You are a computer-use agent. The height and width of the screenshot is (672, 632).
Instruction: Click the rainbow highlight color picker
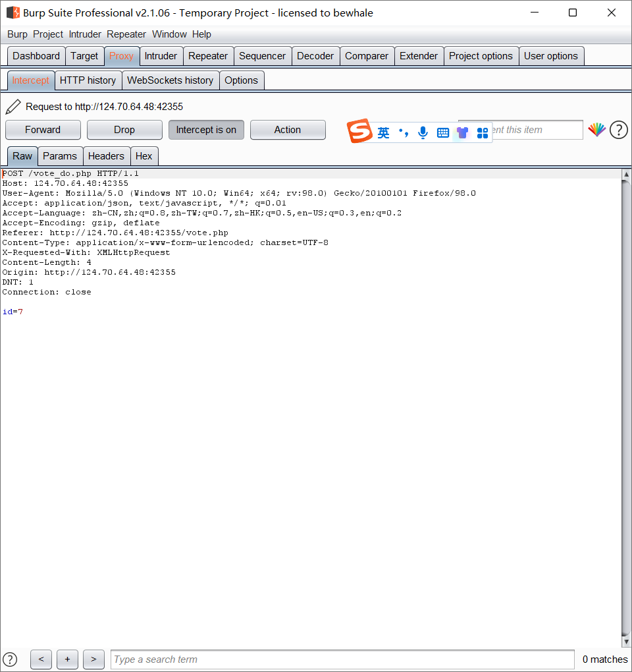pos(596,130)
